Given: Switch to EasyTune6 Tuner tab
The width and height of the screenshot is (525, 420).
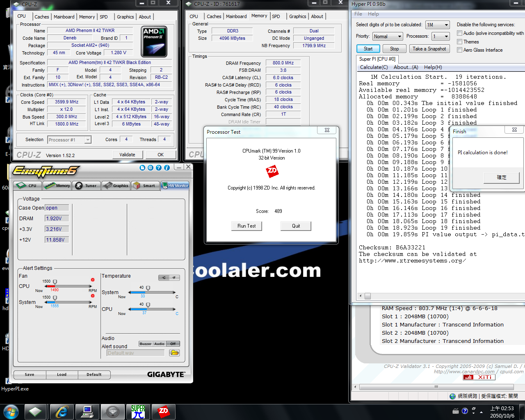Looking at the screenshot, I should click(87, 186).
